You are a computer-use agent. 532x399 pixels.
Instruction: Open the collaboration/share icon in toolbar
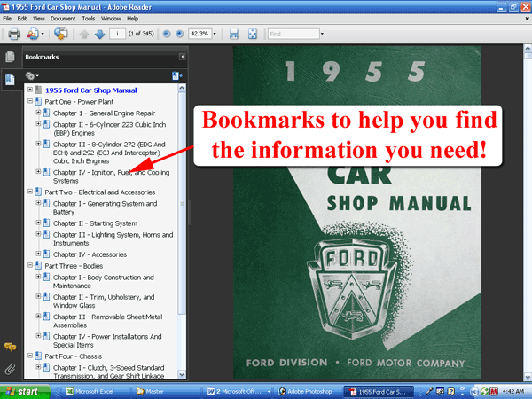click(33, 34)
